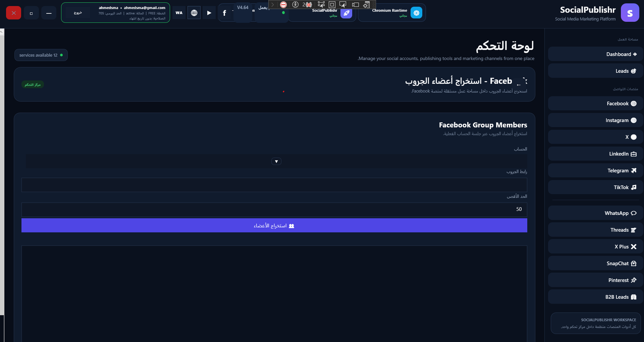Viewport: 644px width, 342px height.
Task: Click the accessibility figure icon in overlay toolbar
Action: [x=295, y=4]
